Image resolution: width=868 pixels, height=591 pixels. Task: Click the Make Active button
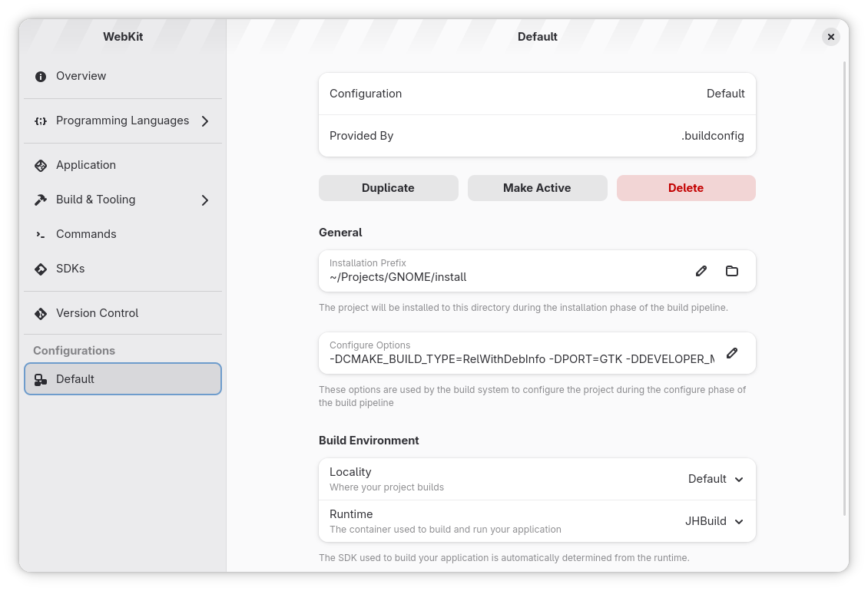click(x=537, y=188)
